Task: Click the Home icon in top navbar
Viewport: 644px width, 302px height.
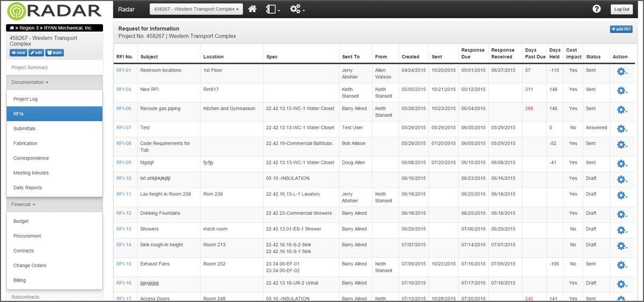Action: click(x=252, y=9)
